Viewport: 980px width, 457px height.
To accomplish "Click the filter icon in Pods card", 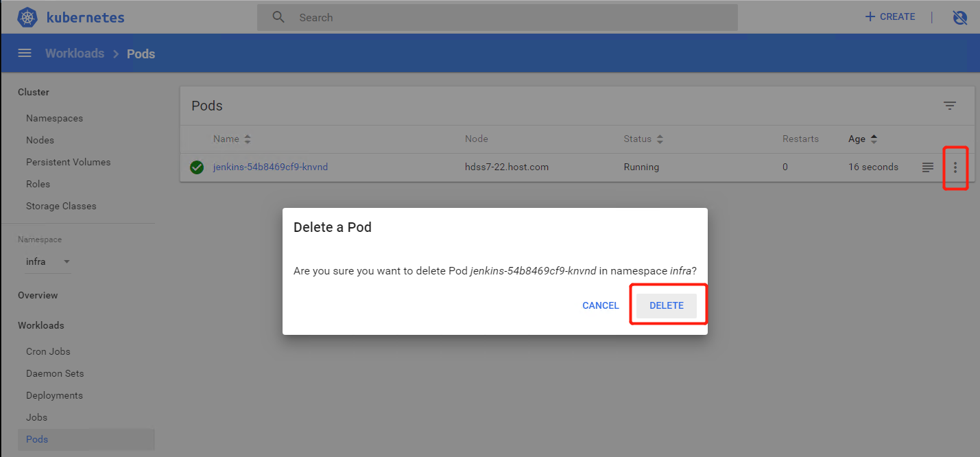I will 949,106.
